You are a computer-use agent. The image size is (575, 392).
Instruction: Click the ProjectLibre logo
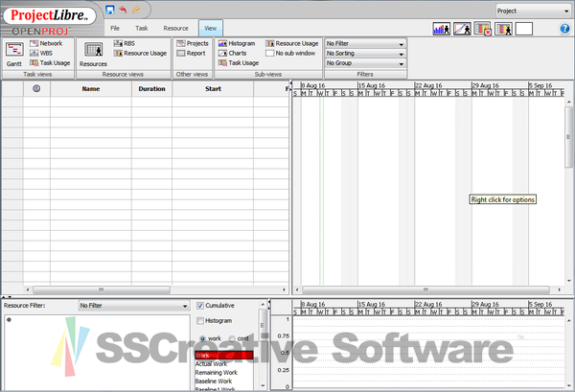tap(50, 15)
